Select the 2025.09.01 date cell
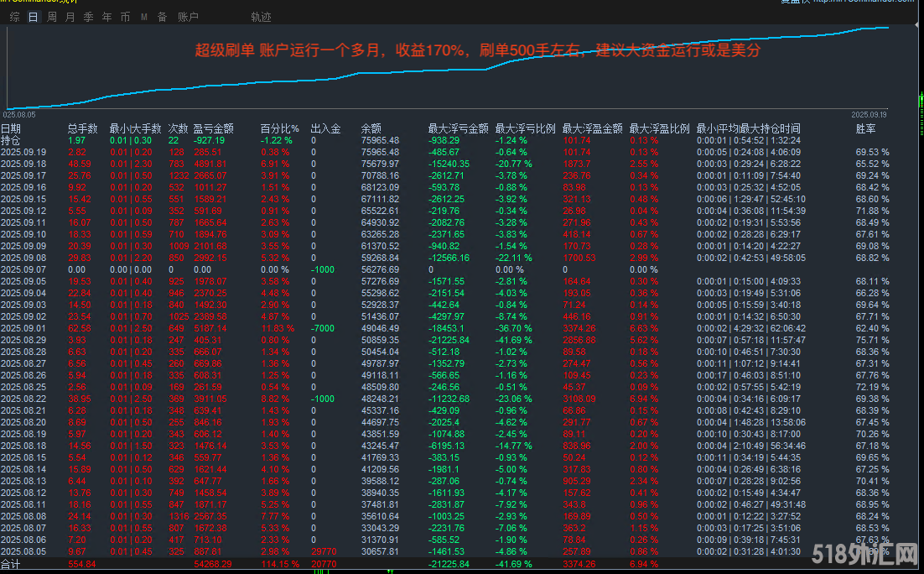 tap(23, 329)
